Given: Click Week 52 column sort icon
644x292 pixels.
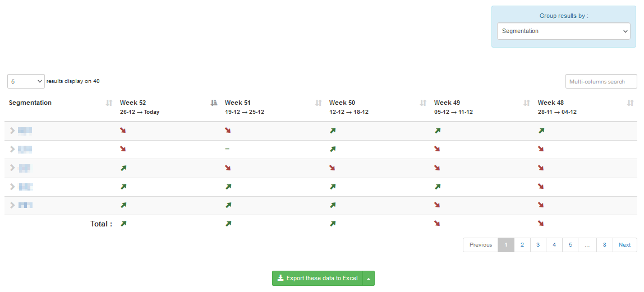Looking at the screenshot, I should (214, 103).
